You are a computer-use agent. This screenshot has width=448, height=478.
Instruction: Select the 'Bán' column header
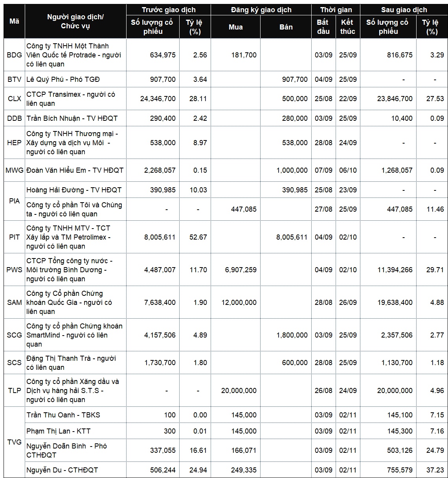[286, 27]
